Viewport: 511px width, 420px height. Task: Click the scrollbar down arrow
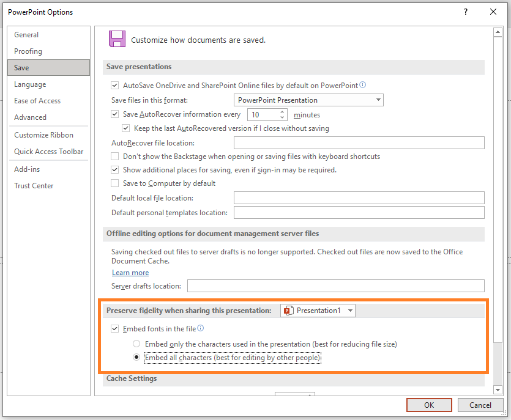point(498,389)
